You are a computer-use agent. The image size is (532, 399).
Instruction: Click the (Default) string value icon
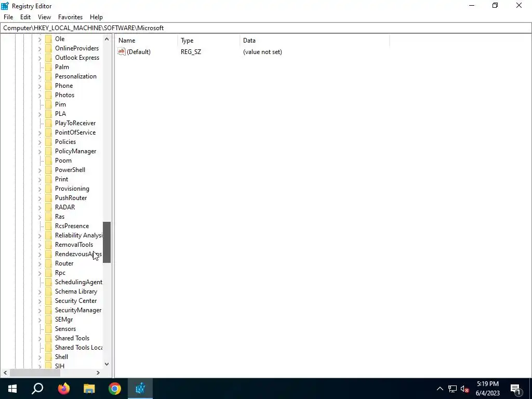pyautogui.click(x=122, y=51)
